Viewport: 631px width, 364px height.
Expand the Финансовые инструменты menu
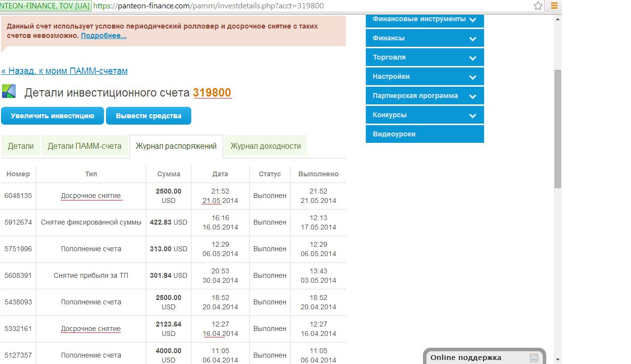coord(472,20)
